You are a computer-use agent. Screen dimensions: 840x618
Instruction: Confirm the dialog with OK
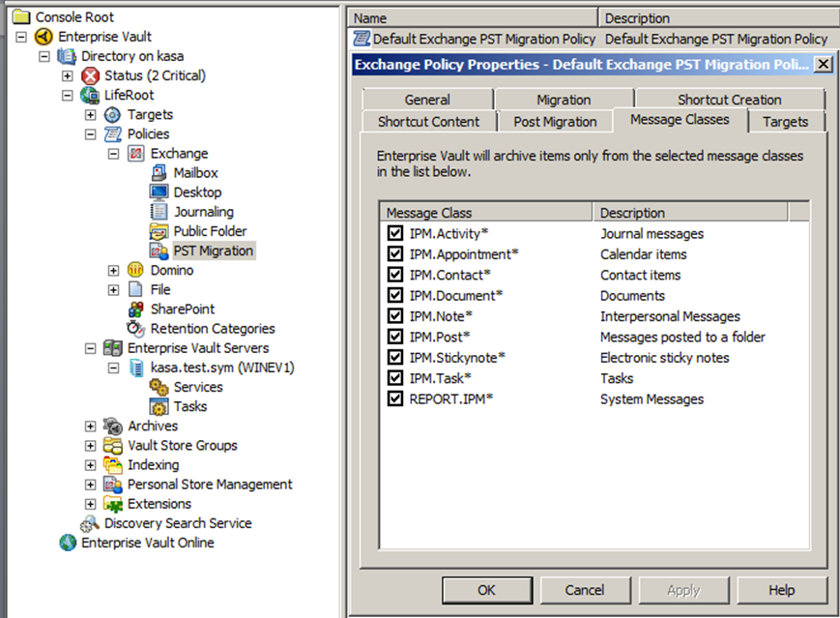click(487, 590)
